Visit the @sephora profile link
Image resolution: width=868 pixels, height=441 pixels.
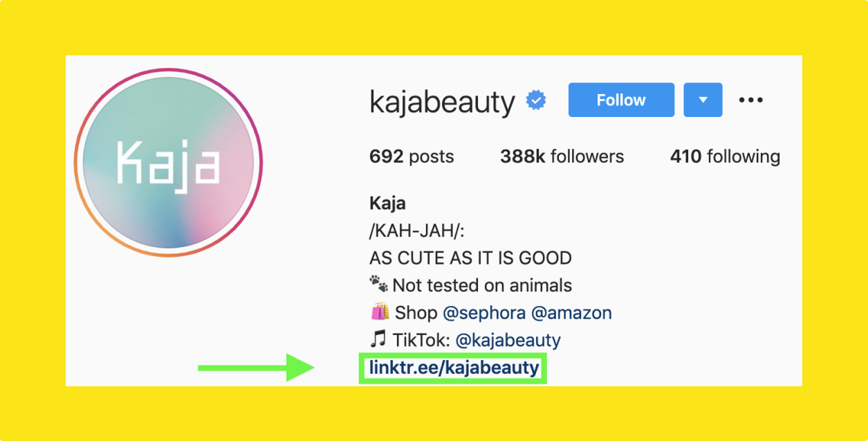point(483,313)
